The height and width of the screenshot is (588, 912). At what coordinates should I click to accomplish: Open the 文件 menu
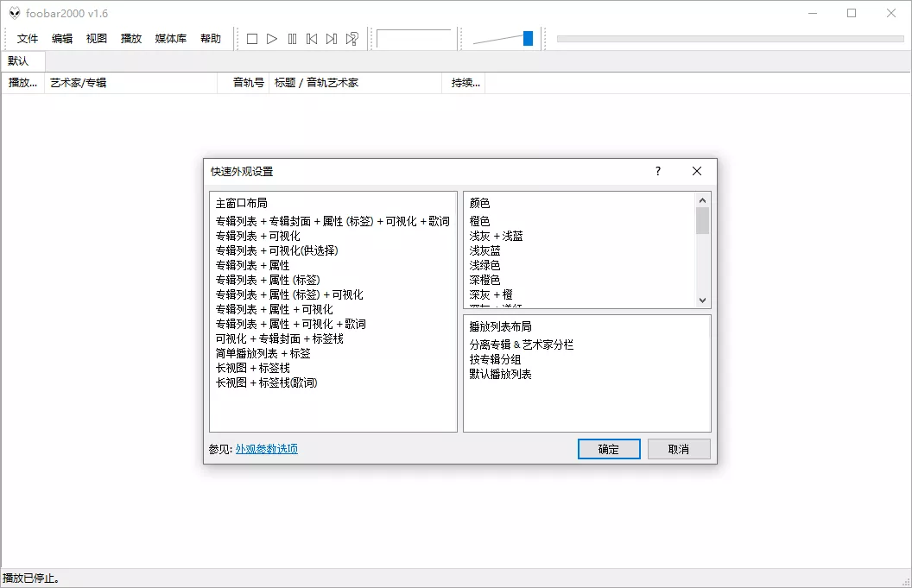click(x=28, y=38)
